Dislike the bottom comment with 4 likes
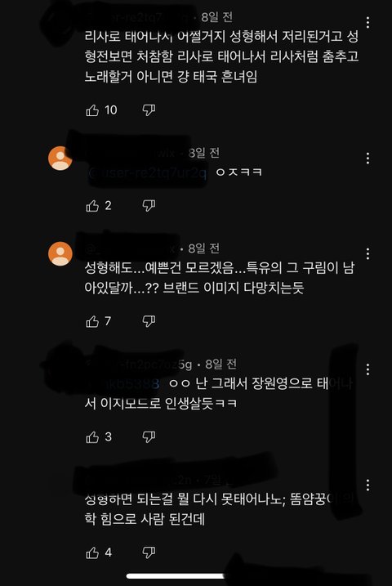Viewport: 392px width, 586px height. [149, 552]
